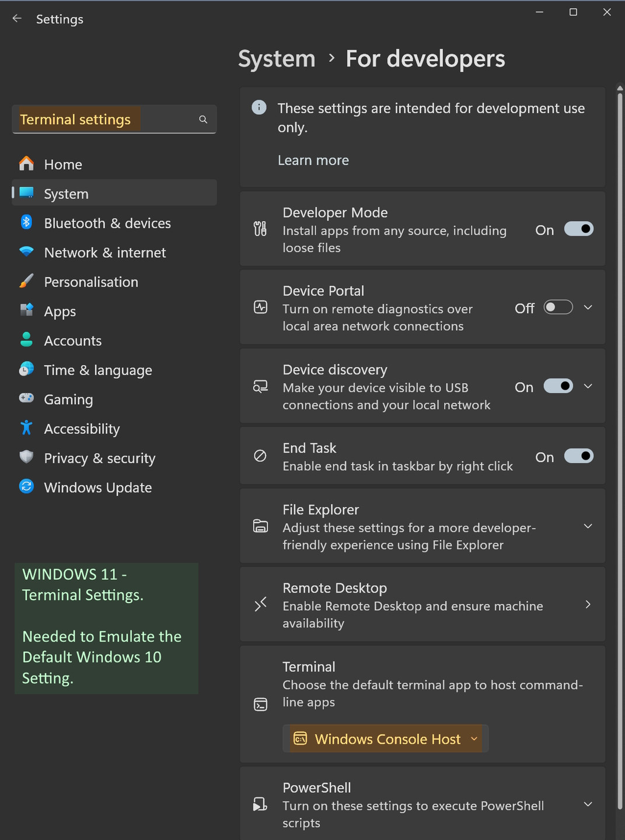Click the back arrow in Settings header

pos(17,19)
